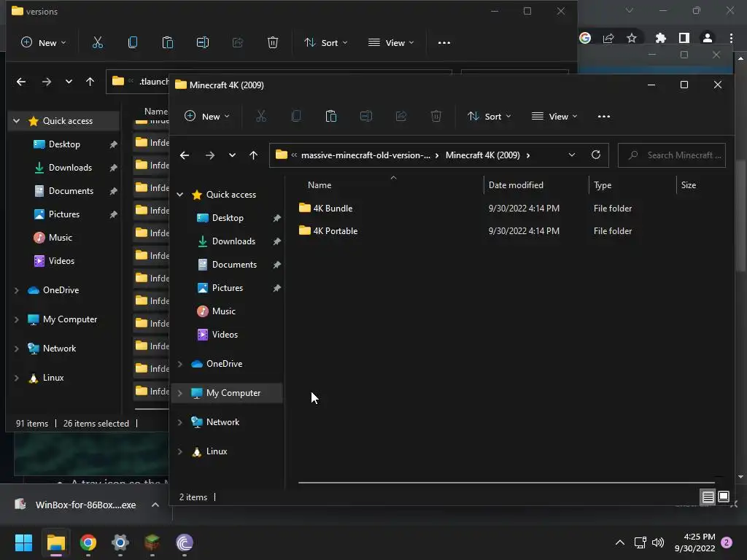The height and width of the screenshot is (560, 747).
Task: Go back in Minecraft 4K window
Action: (185, 155)
